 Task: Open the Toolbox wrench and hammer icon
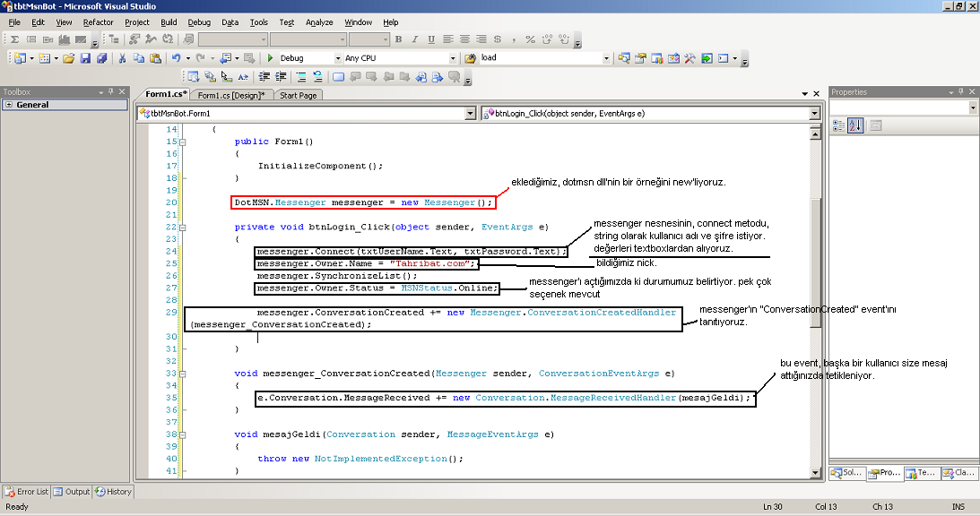(689, 58)
